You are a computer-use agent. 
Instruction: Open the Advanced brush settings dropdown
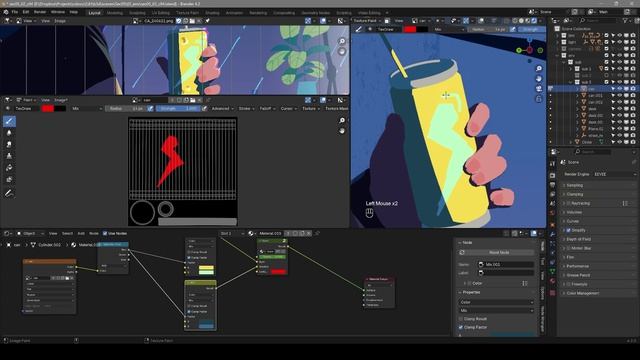pyautogui.click(x=222, y=109)
